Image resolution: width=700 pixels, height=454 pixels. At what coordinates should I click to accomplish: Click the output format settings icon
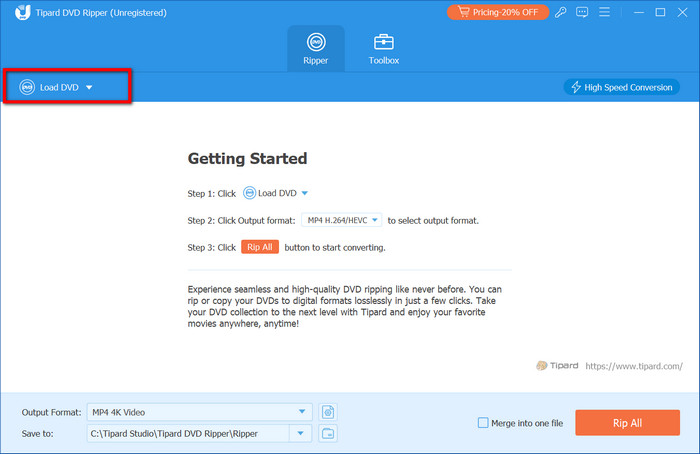[x=327, y=412]
